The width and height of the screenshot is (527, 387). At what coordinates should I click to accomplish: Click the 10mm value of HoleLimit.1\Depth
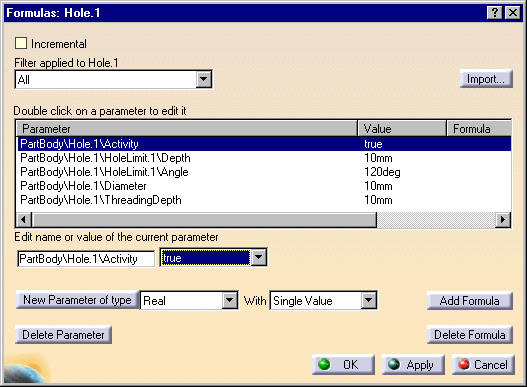[x=378, y=158]
